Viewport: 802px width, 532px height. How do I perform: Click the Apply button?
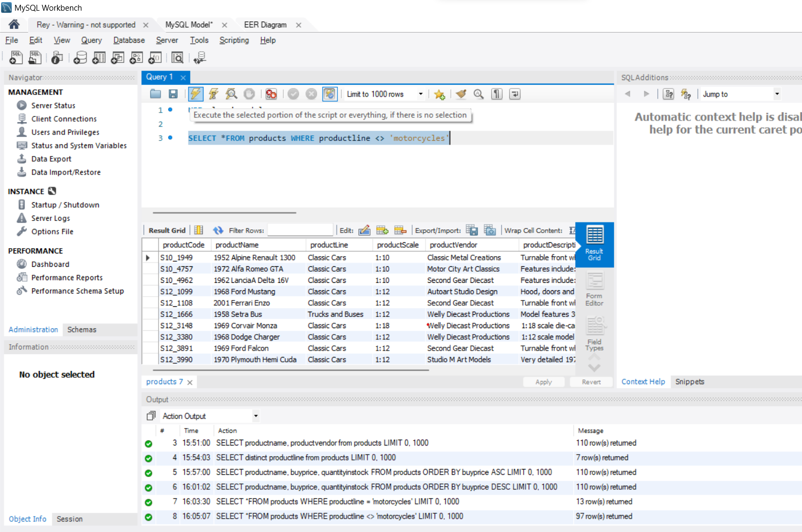pyautogui.click(x=544, y=382)
